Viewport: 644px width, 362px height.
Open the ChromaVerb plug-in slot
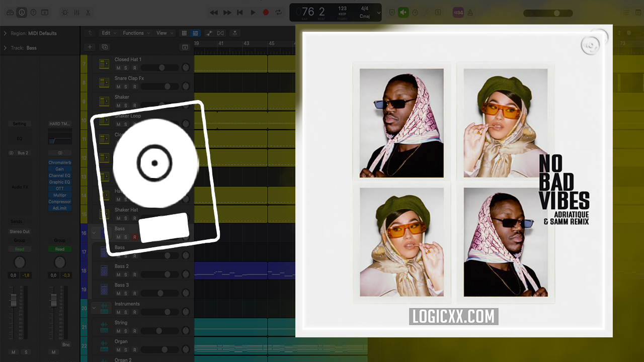(x=60, y=163)
